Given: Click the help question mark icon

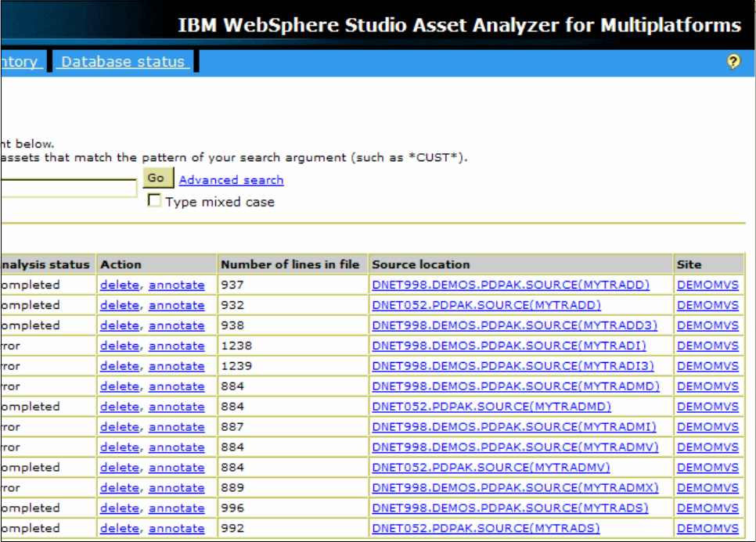Looking at the screenshot, I should [x=733, y=62].
